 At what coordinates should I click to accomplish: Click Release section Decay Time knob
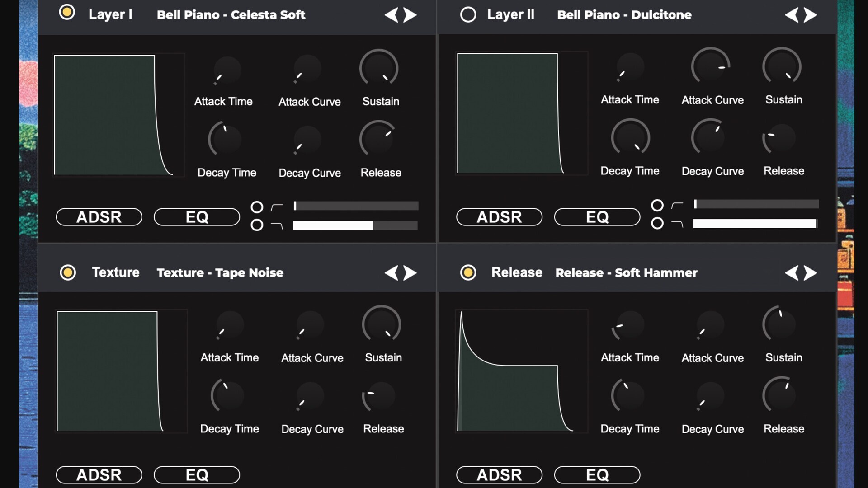coord(629,396)
